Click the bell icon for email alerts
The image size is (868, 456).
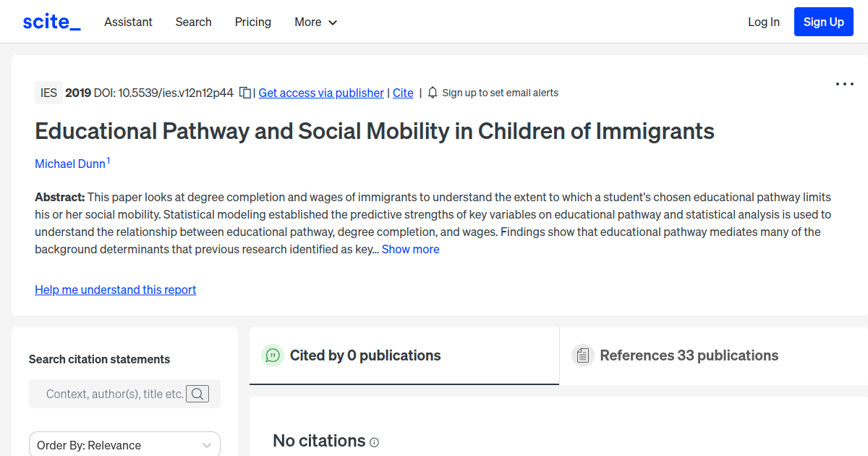point(432,93)
